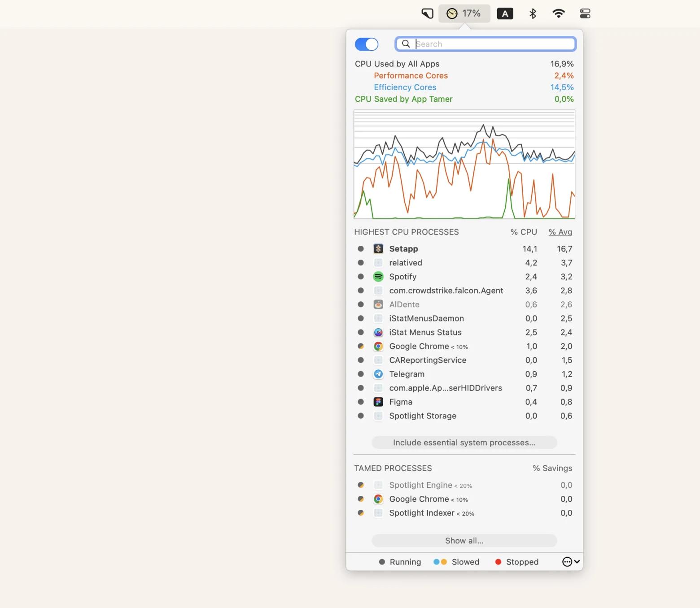
Task: Click the Show all... button
Action: [x=464, y=541]
